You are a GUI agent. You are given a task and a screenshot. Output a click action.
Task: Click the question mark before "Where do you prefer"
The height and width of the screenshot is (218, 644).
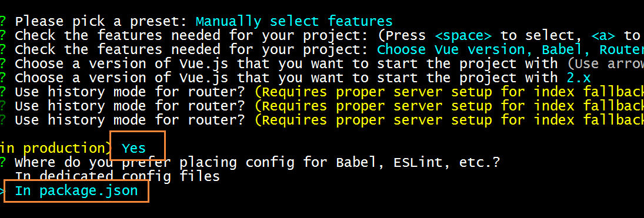pyautogui.click(x=2, y=162)
